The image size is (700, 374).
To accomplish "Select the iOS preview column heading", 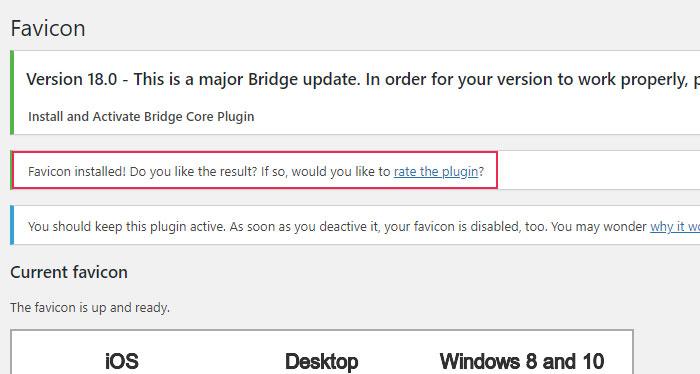I will tap(122, 361).
